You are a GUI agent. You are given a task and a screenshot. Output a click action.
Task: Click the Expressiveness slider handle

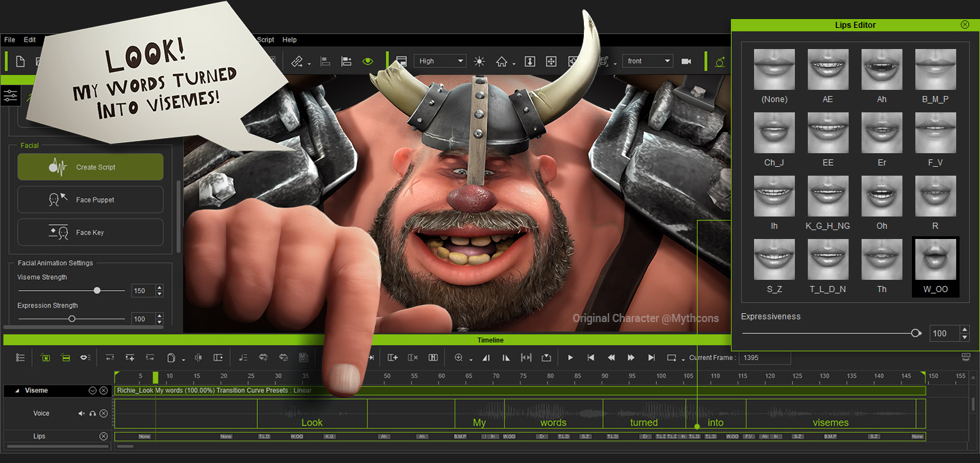[916, 333]
